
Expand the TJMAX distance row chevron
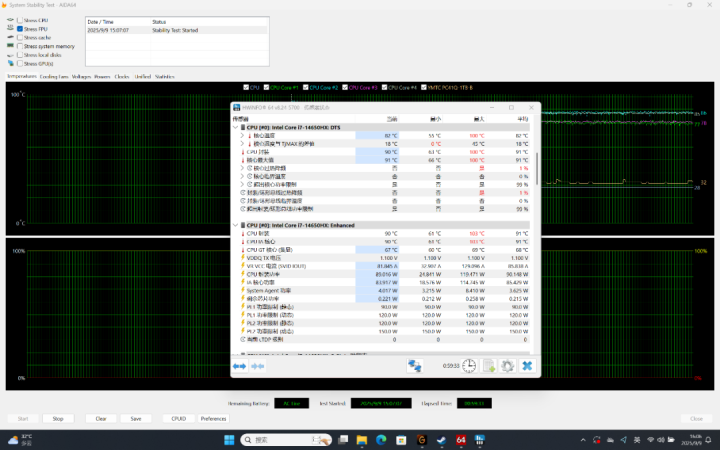pos(242,144)
